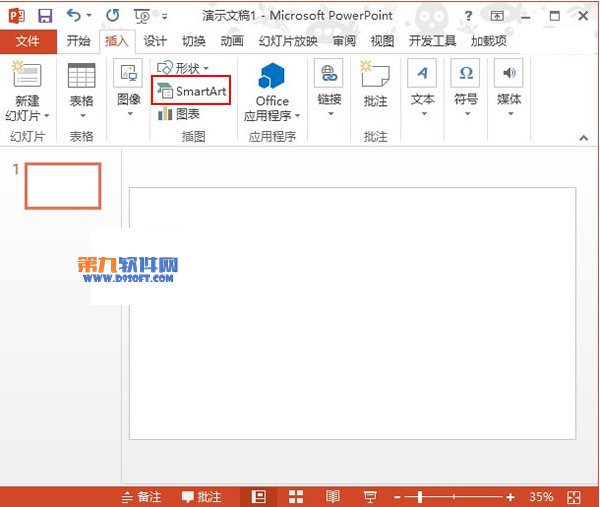Screen dimensions: 600x507
Task: Open the Customize Quick Access Toolbar dropdown
Action: tap(165, 16)
